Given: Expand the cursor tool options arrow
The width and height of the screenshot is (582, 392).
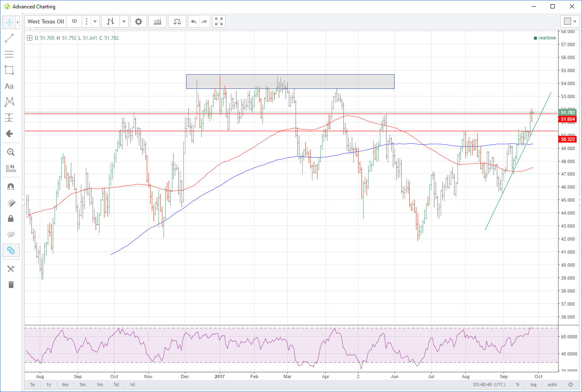Looking at the screenshot, I should pos(18,22).
